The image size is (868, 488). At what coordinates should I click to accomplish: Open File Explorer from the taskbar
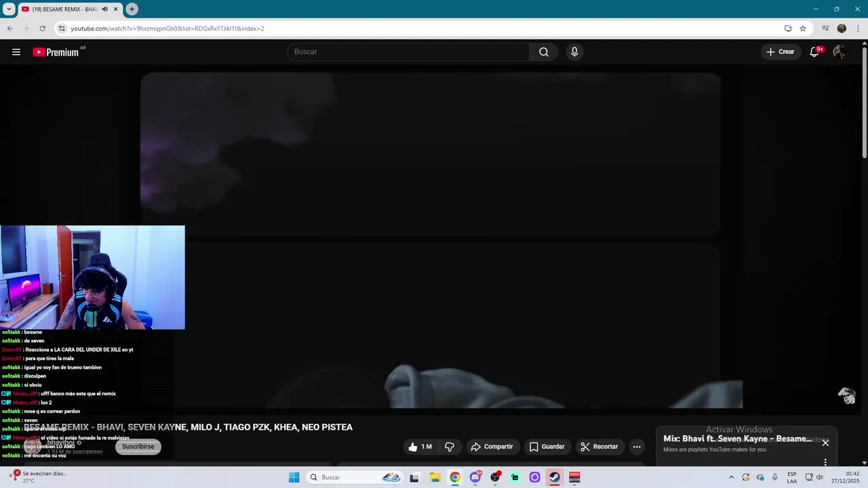point(435,477)
